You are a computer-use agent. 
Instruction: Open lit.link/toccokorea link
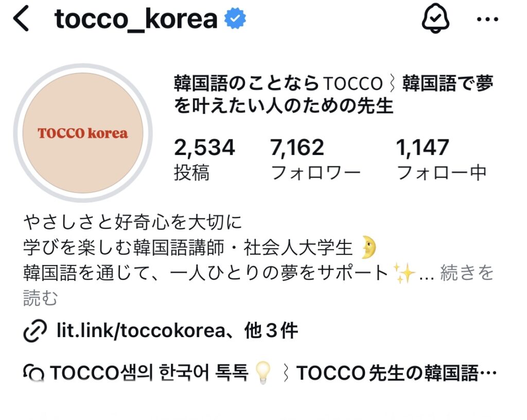pos(141,330)
